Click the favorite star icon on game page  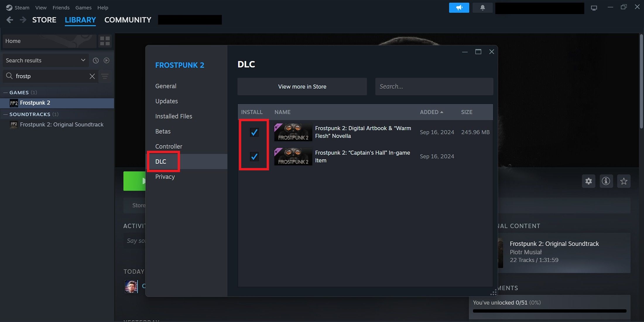624,181
